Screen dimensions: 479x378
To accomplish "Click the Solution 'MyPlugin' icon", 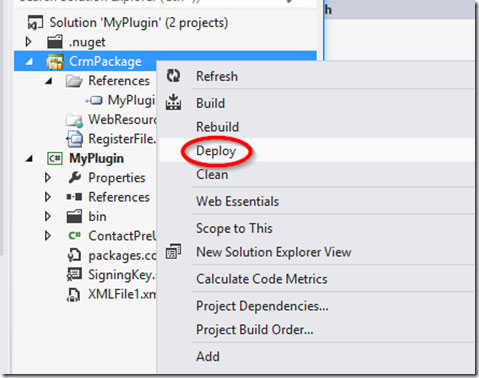I will [x=35, y=23].
